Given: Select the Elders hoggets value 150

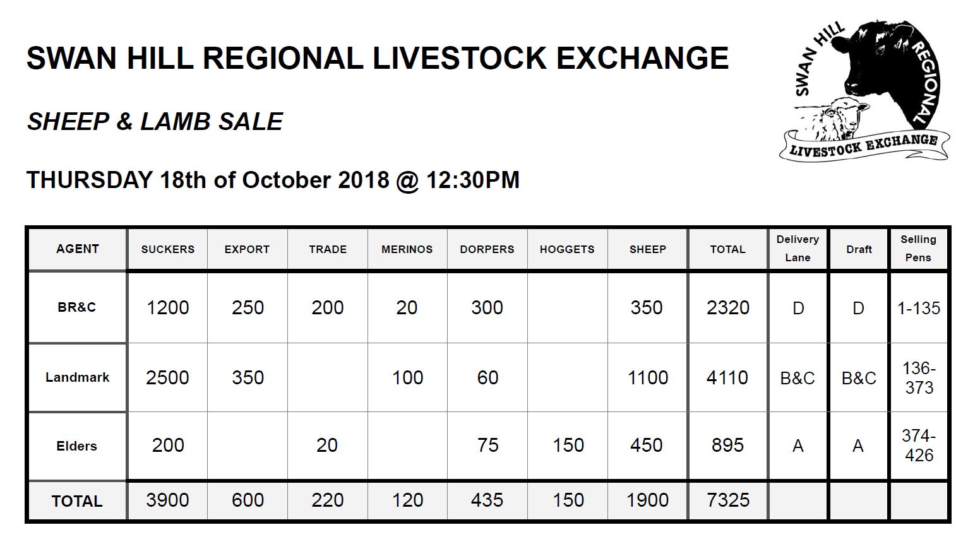Looking at the screenshot, I should pyautogui.click(x=568, y=446).
